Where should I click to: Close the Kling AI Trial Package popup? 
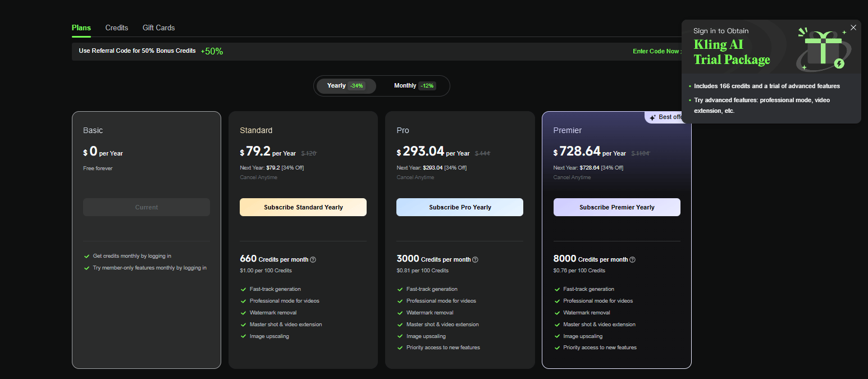(853, 28)
